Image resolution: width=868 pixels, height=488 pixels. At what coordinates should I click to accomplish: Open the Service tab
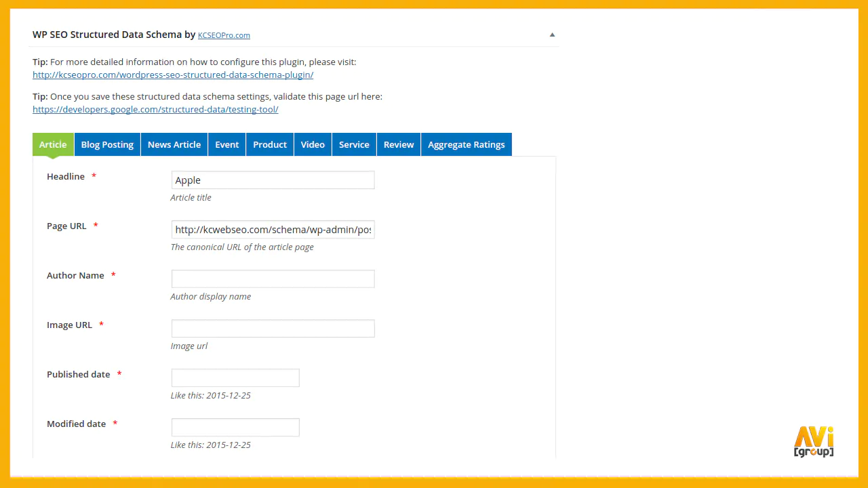pos(354,144)
